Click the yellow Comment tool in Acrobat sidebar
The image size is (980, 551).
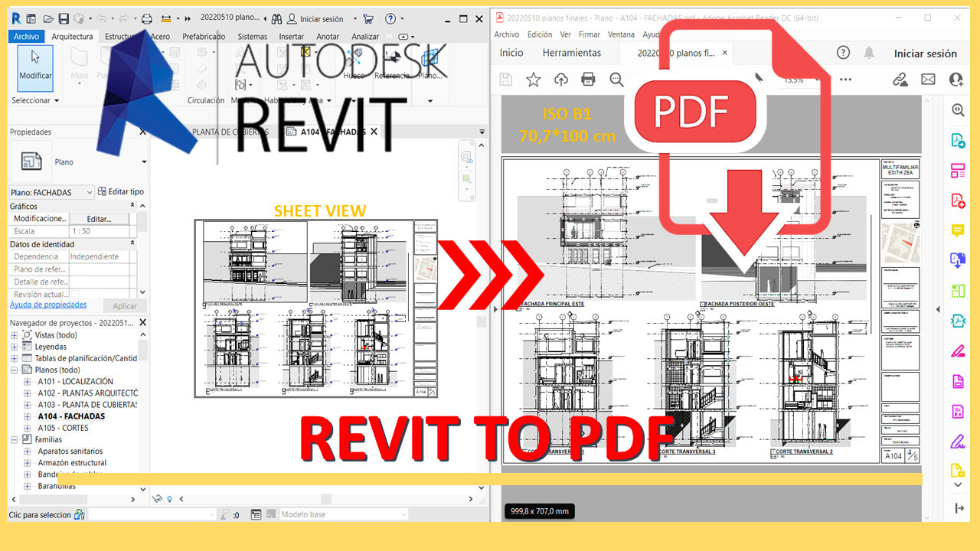coord(958,230)
